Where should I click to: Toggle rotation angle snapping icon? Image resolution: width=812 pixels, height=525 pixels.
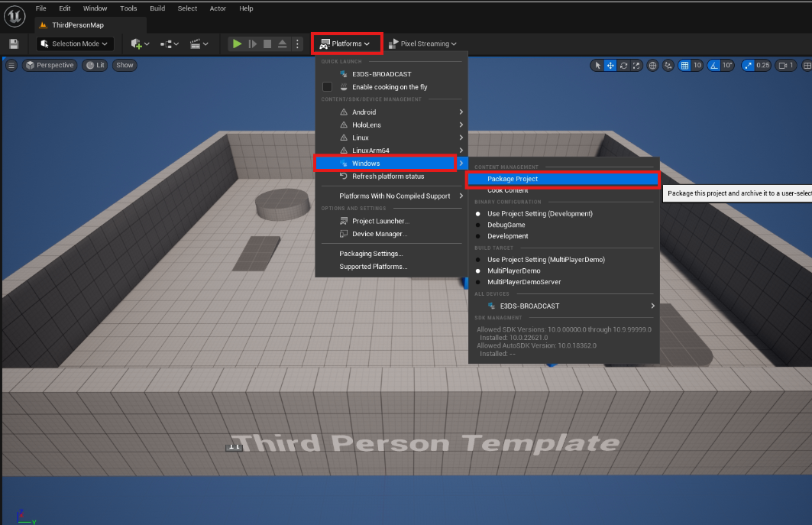pos(713,66)
